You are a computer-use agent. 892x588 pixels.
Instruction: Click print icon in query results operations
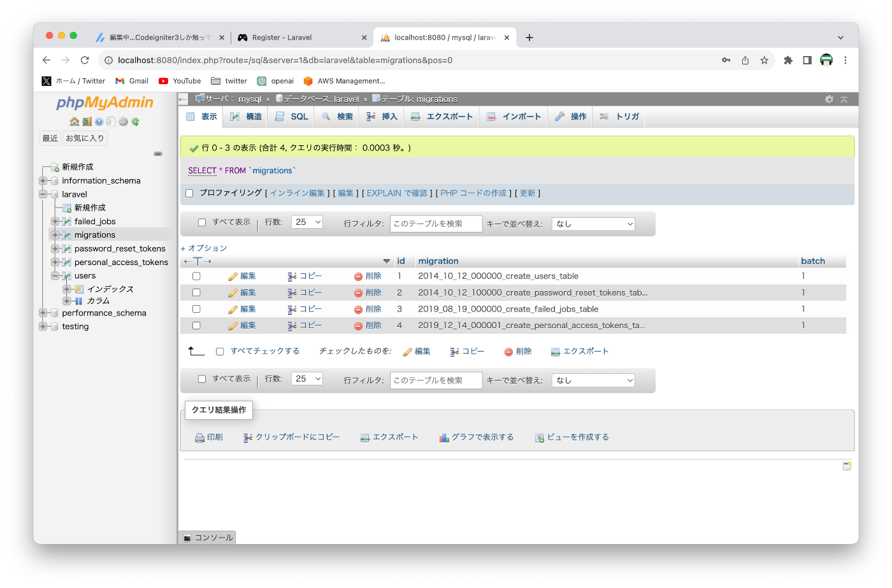coord(199,438)
